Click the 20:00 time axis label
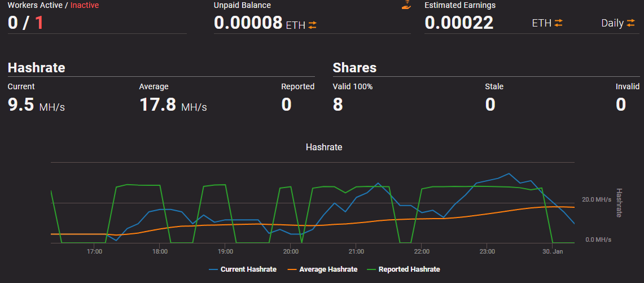The width and height of the screenshot is (644, 283). 290,251
